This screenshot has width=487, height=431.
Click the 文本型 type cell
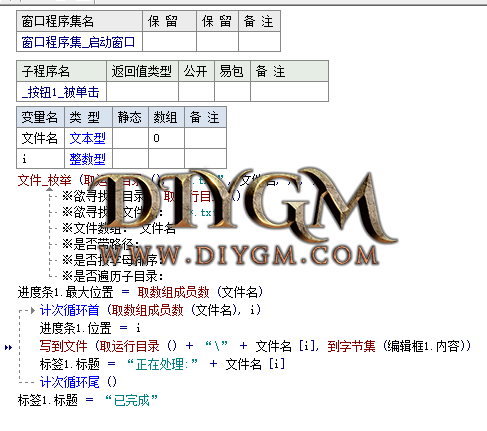click(x=88, y=138)
